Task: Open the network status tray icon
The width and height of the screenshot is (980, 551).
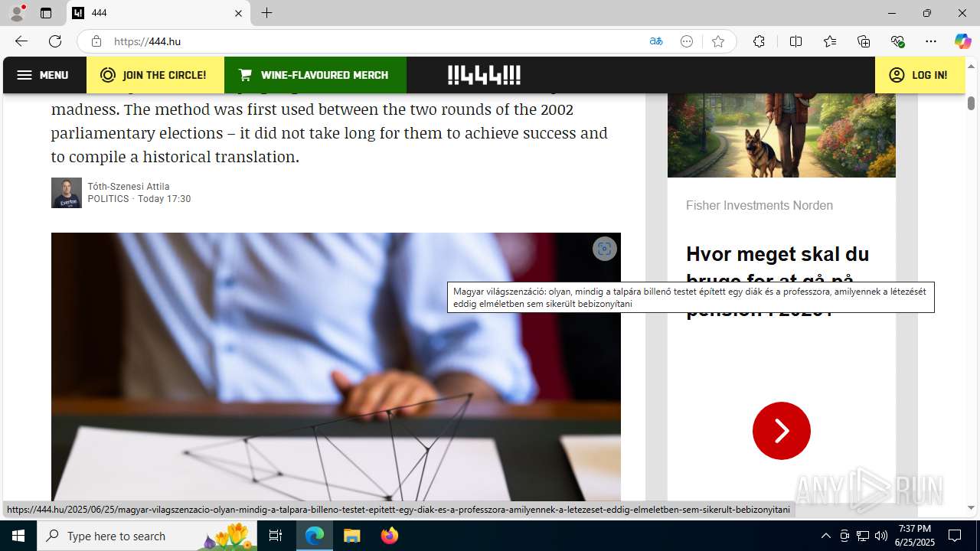Action: 863,536
